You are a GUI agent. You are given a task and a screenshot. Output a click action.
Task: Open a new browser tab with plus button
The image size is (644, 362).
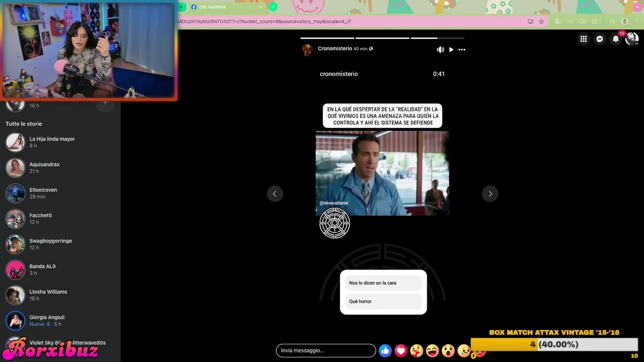point(273,7)
